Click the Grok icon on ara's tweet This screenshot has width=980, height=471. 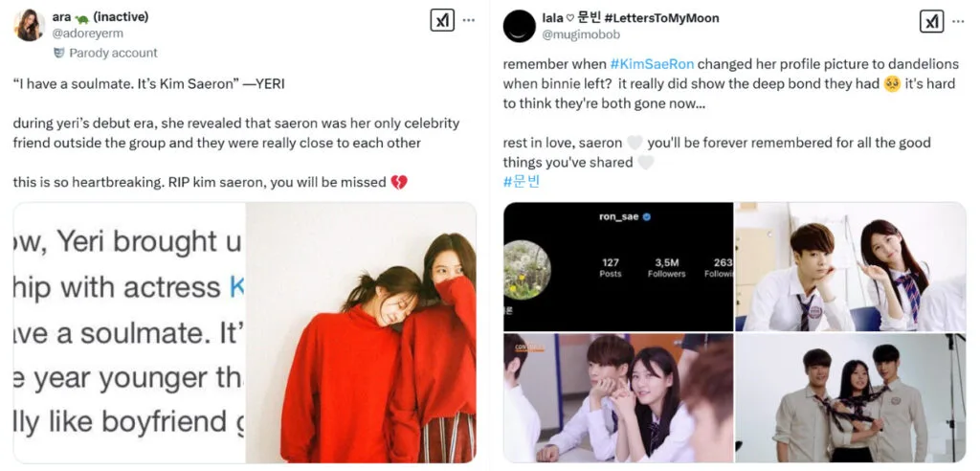click(442, 20)
